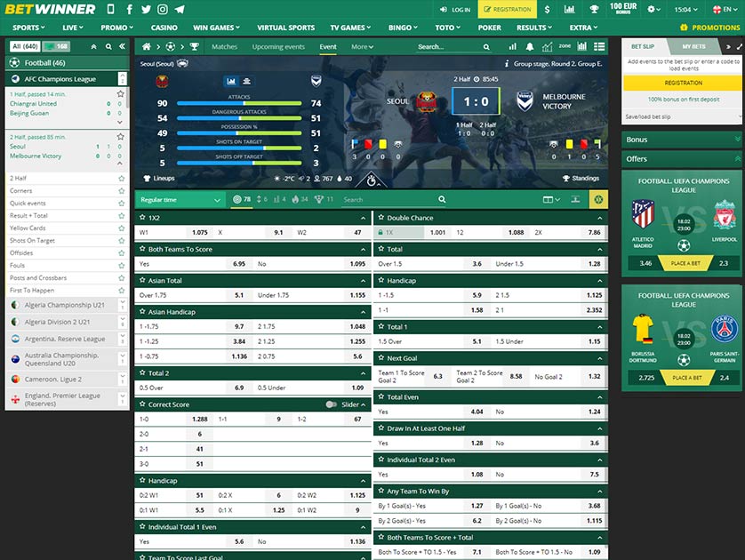Open notifications bell icon
The width and height of the screenshot is (745, 560).
click(x=530, y=46)
